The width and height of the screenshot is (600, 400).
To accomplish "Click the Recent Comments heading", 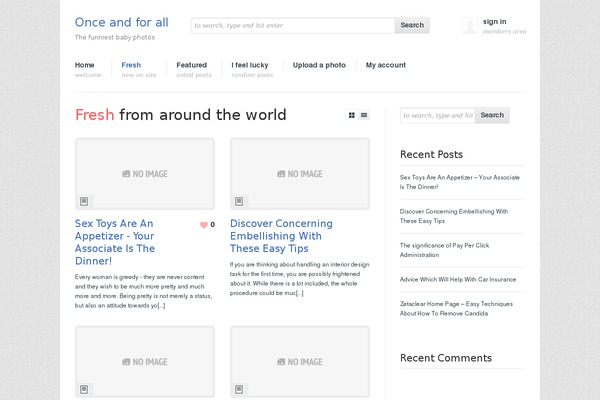I will click(x=446, y=358).
